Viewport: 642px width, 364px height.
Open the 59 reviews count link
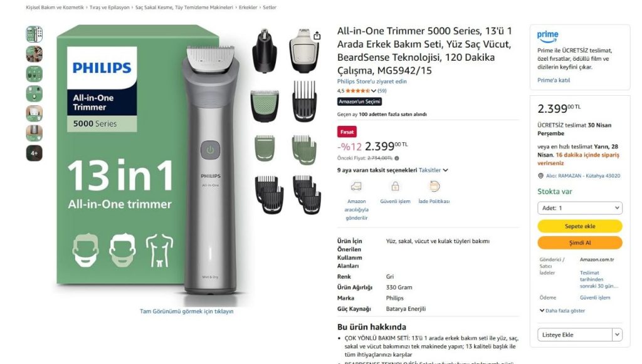point(382,91)
